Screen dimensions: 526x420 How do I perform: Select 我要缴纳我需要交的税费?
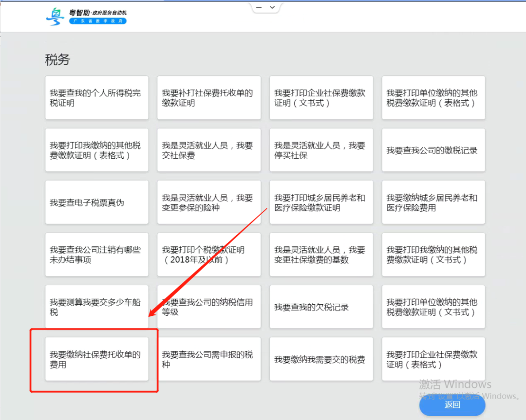(320, 359)
